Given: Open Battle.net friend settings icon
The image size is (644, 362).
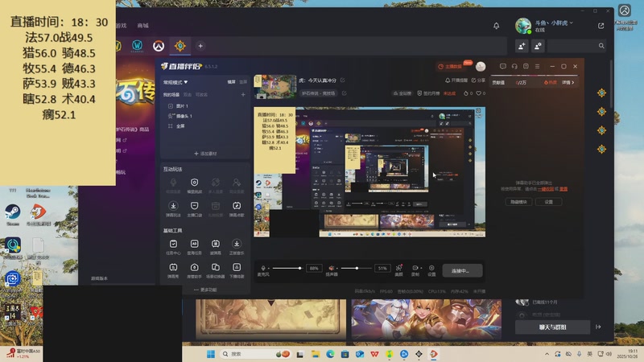Looking at the screenshot, I should [x=538, y=46].
